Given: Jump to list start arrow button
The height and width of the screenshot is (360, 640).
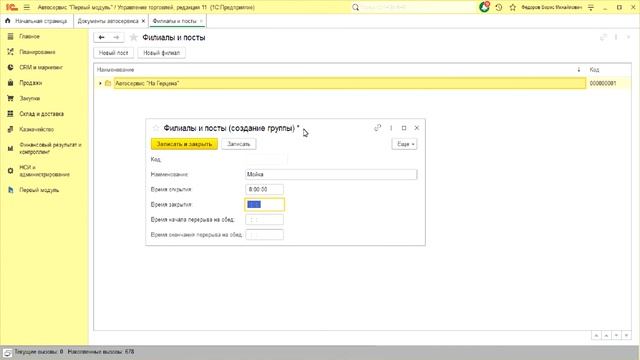Looking at the screenshot, I should click(x=596, y=336).
